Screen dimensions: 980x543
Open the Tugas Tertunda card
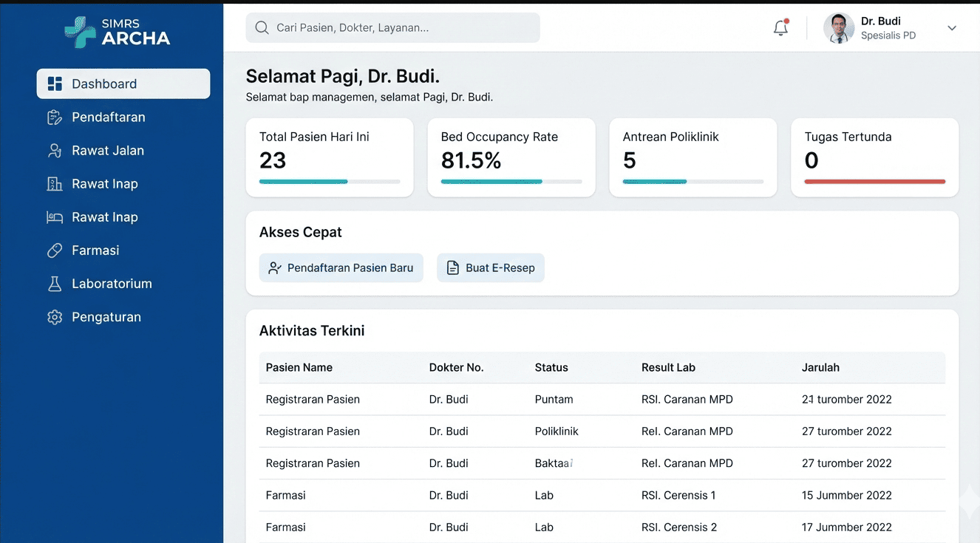(874, 157)
